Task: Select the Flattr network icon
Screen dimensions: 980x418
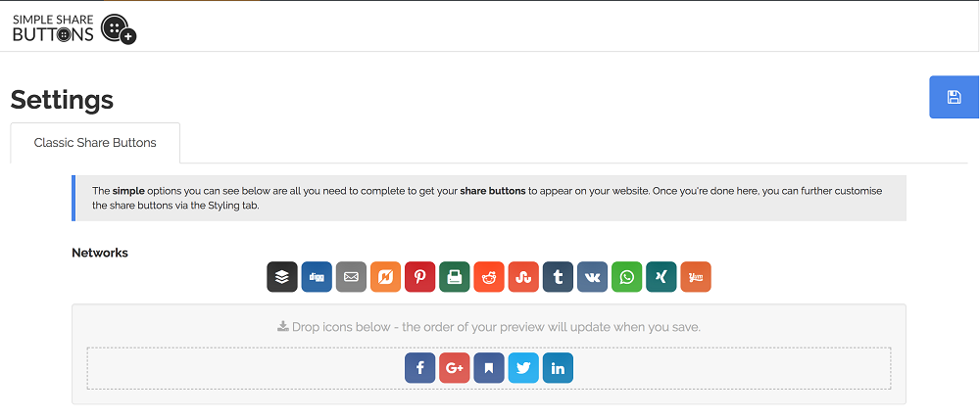Action: coord(385,277)
